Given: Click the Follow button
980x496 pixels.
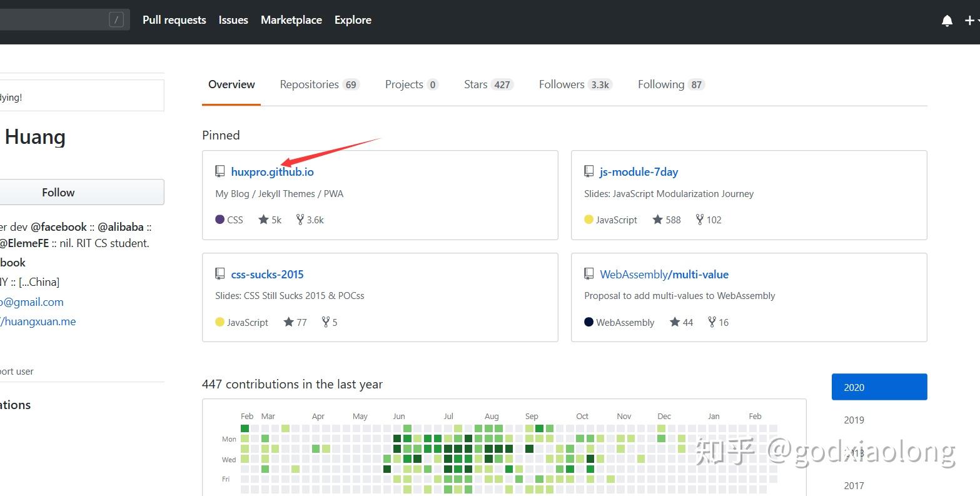Looking at the screenshot, I should pos(58,192).
